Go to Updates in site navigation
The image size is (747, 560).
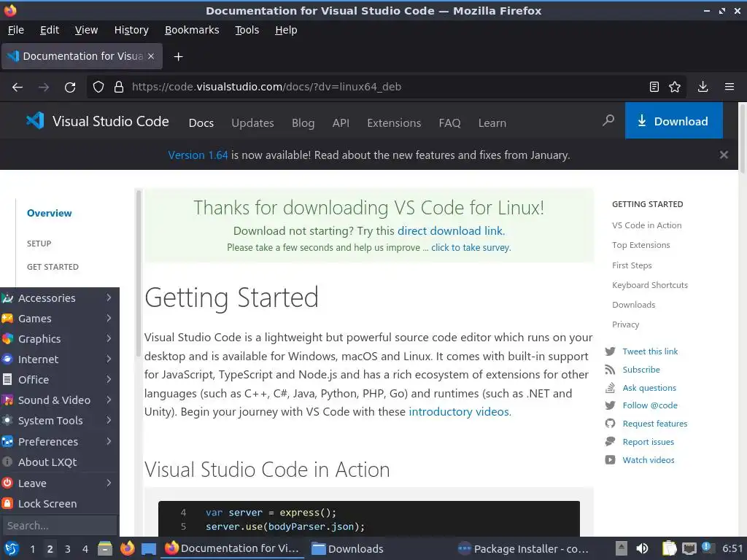coord(252,122)
